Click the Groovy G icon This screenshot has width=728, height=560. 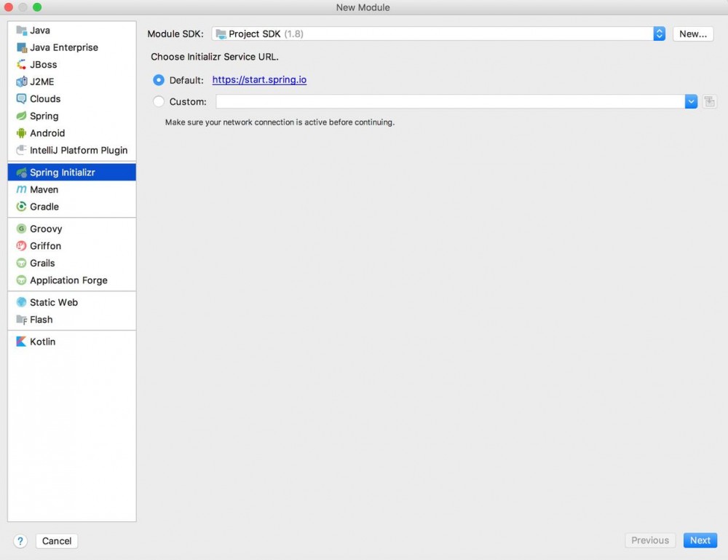(21, 229)
